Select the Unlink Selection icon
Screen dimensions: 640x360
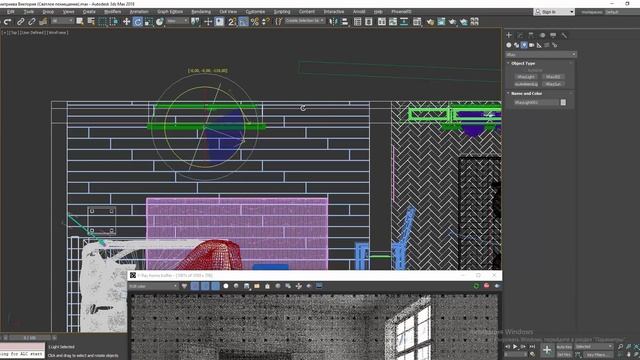point(31,21)
